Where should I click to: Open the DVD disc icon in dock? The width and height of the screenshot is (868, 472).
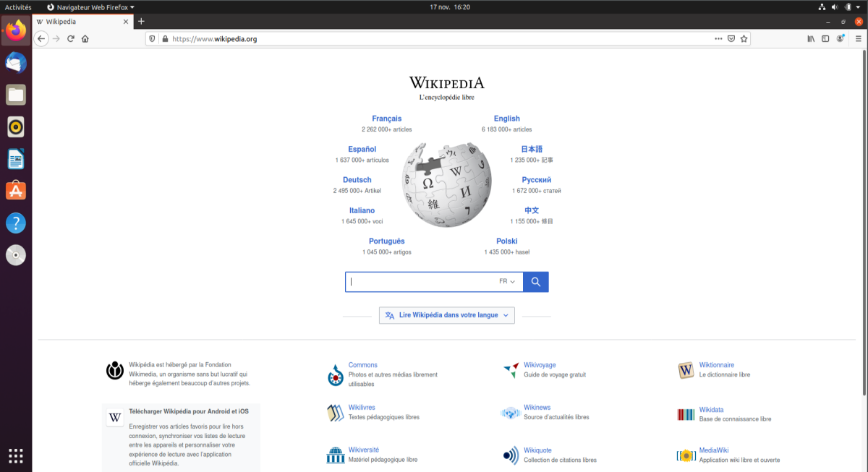(x=16, y=255)
